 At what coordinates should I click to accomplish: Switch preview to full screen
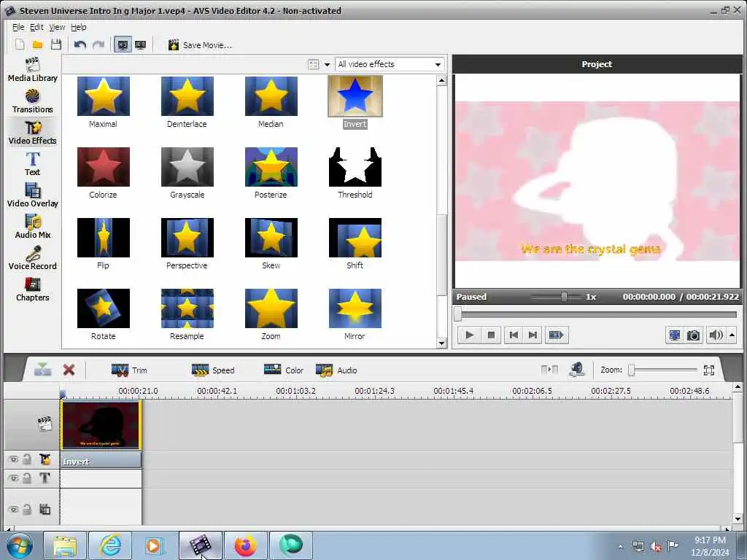pos(675,335)
